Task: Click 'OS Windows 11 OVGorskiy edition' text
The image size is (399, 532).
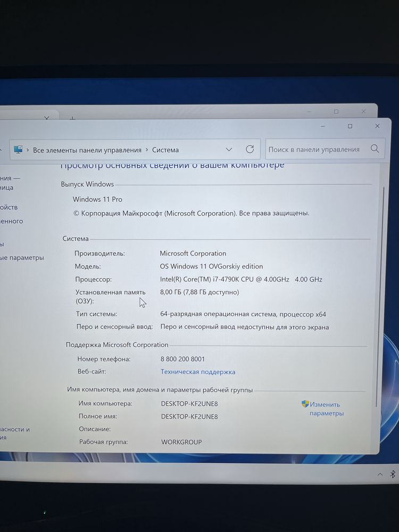Action: pos(211,267)
